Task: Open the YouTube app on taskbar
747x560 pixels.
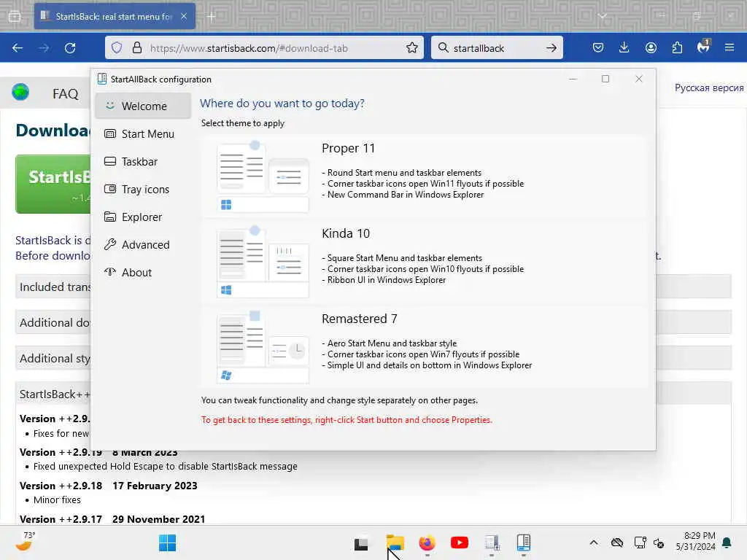Action: tap(460, 542)
